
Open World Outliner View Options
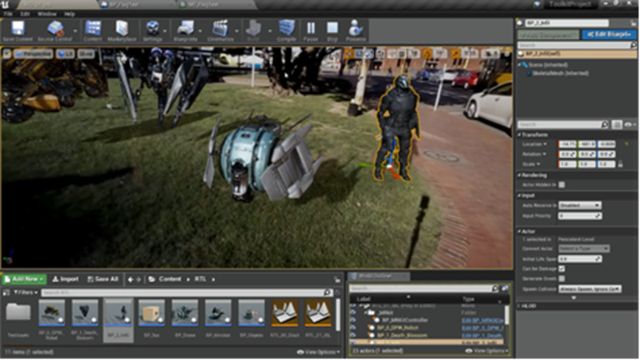click(488, 351)
